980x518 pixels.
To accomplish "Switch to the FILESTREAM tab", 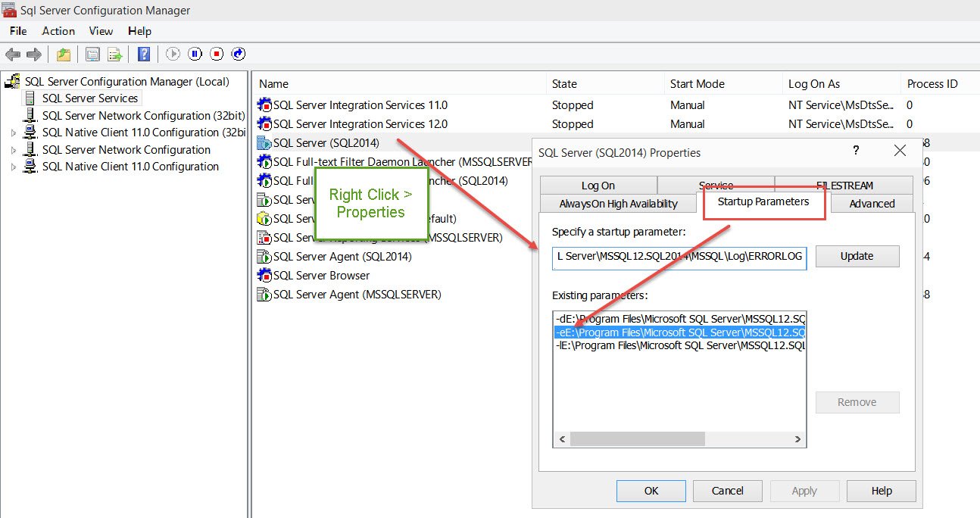I will [844, 186].
